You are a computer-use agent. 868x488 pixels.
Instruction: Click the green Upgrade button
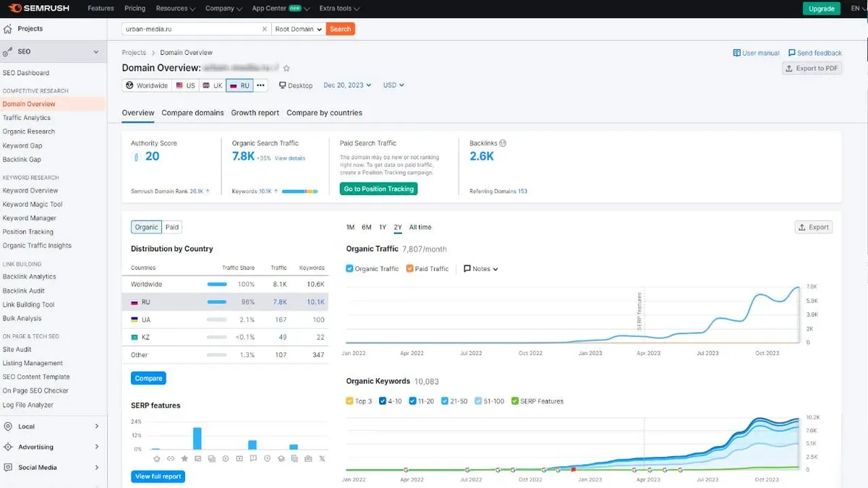pyautogui.click(x=822, y=9)
